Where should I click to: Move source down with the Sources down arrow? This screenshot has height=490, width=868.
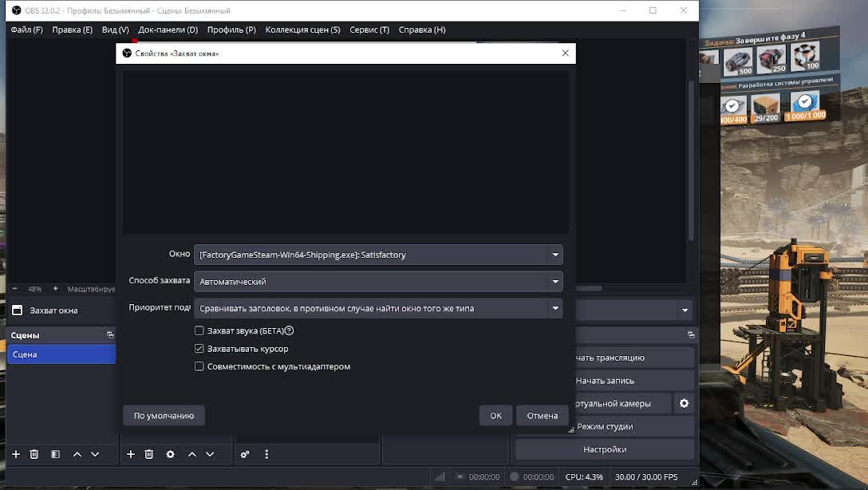210,454
